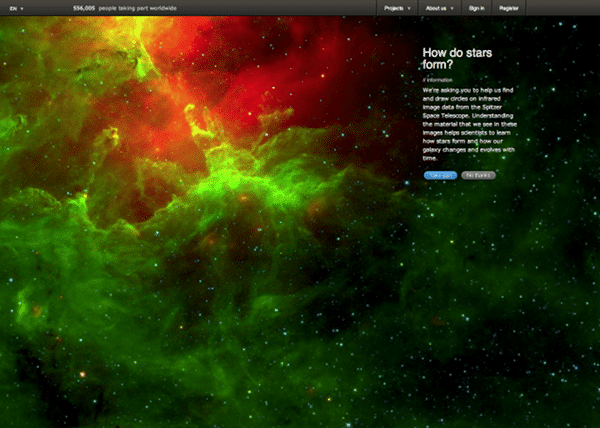Click the '// Information' label

[x=437, y=77]
